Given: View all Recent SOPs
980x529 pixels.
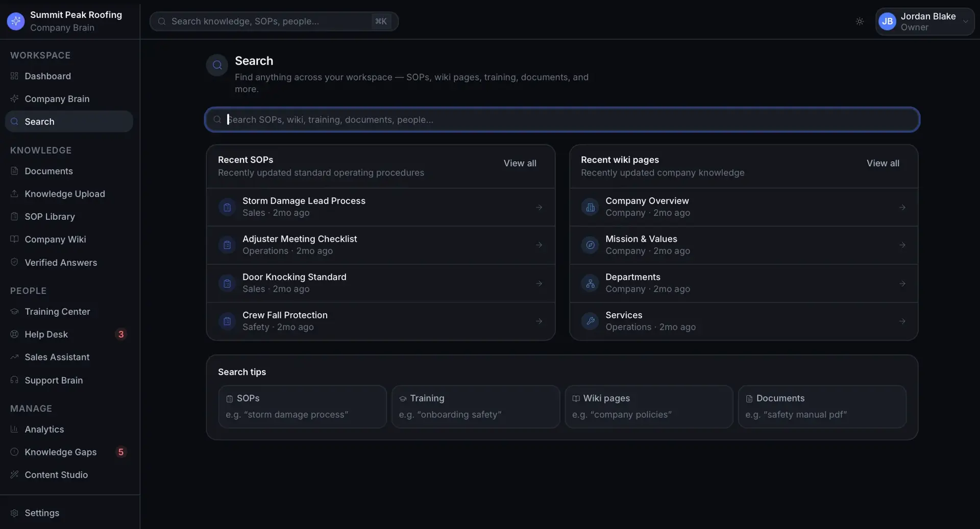Looking at the screenshot, I should click(520, 163).
